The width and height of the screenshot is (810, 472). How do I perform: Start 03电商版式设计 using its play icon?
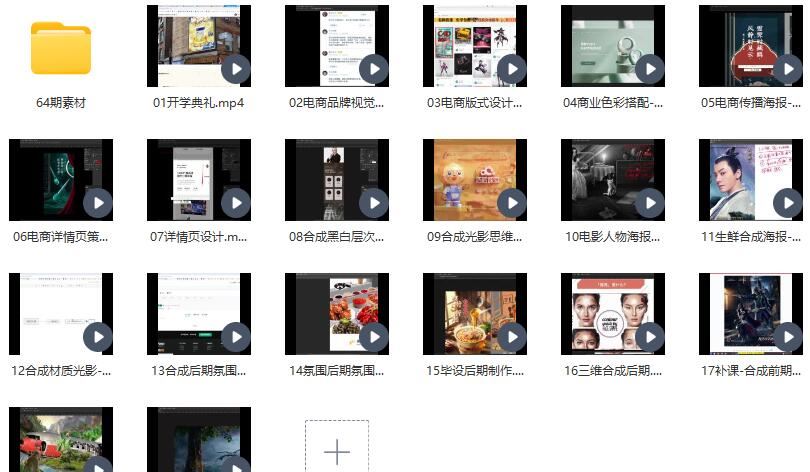pos(511,69)
